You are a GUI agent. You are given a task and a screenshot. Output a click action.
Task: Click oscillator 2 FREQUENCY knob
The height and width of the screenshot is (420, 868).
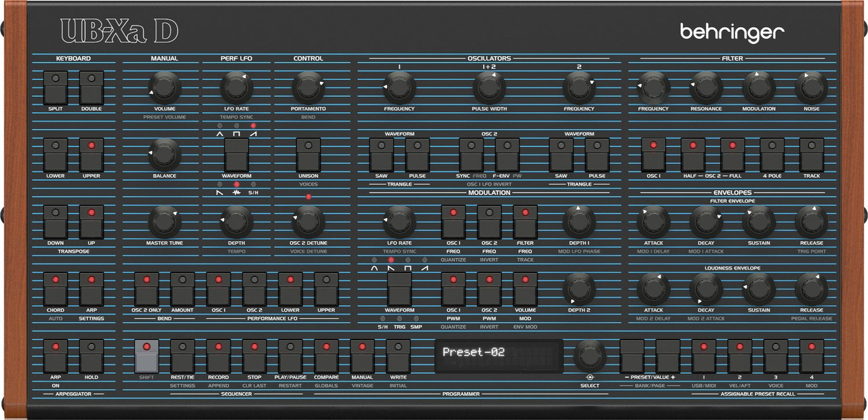tap(578, 87)
